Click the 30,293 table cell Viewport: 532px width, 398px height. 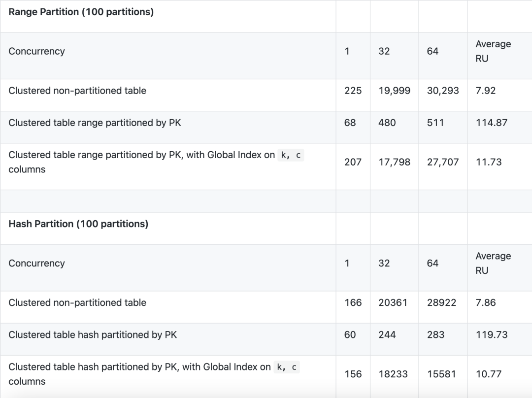click(443, 91)
